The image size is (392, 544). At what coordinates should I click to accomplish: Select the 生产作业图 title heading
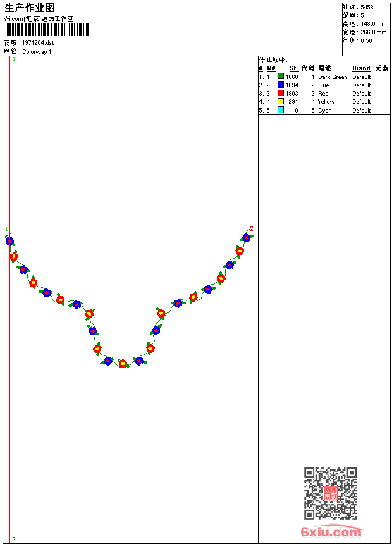[30, 8]
